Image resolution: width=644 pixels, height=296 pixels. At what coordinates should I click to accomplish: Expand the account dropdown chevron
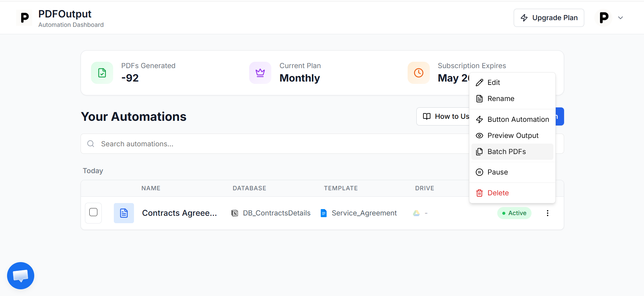click(620, 18)
